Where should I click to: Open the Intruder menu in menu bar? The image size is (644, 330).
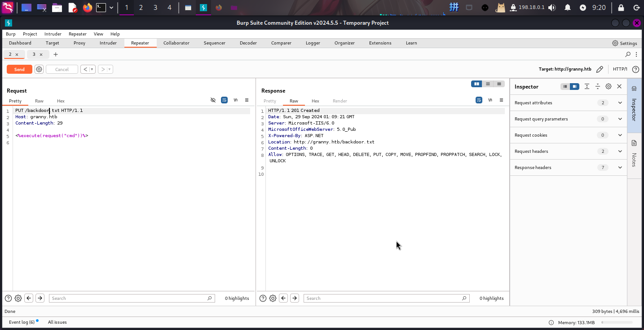pos(53,34)
